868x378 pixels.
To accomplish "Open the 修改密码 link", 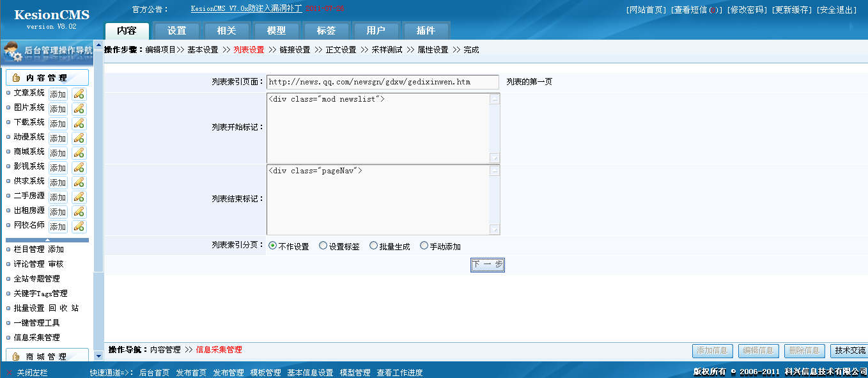I will coord(746,10).
